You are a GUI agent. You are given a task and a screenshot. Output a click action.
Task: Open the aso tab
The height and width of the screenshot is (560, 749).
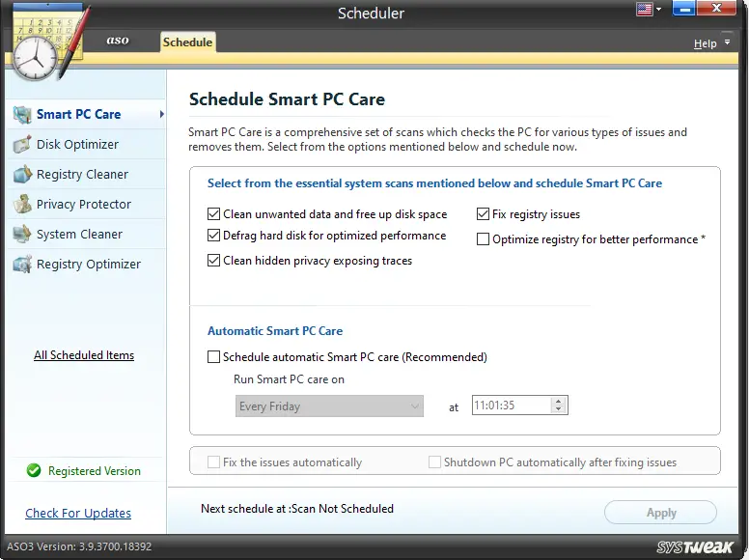click(118, 41)
